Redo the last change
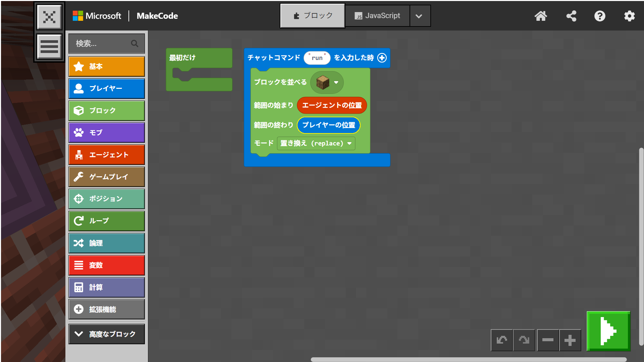 click(524, 340)
